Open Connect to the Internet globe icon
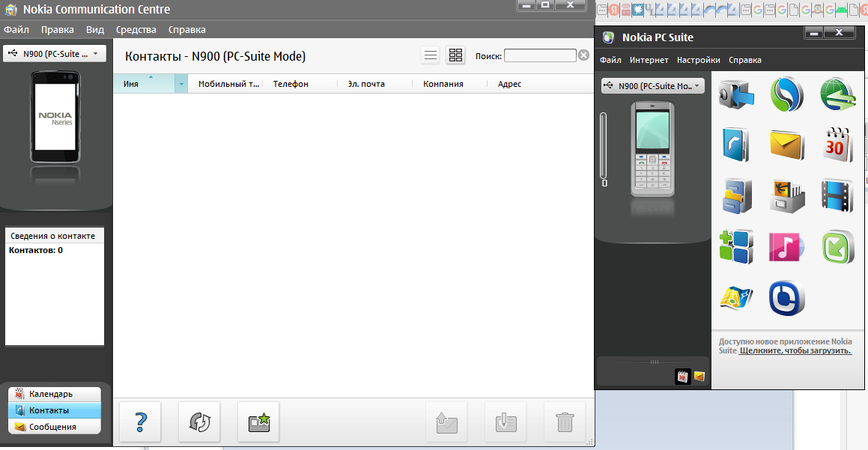Screen dimensions: 868x450 click(x=837, y=94)
